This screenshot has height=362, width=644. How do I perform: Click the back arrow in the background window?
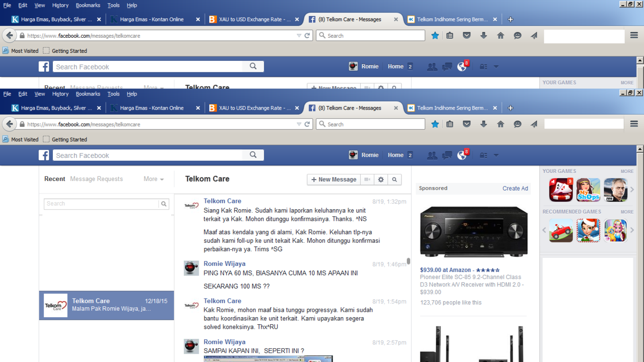point(10,36)
